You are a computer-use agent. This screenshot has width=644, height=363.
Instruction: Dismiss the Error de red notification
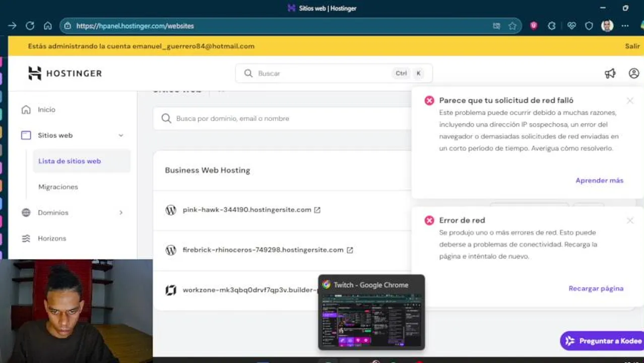[630, 220]
